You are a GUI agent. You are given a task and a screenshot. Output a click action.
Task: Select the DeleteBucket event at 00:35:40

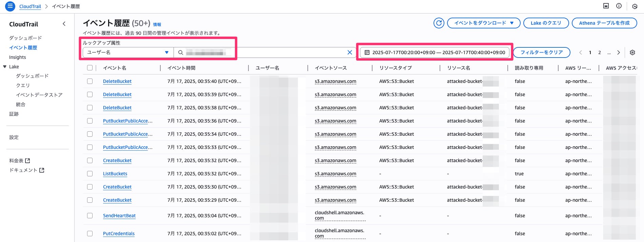point(90,81)
